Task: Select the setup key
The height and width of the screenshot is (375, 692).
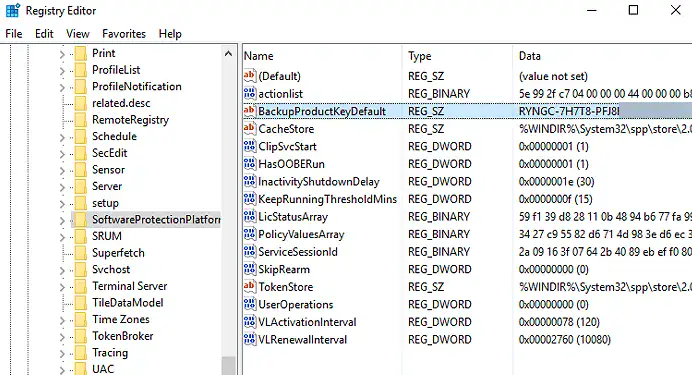Action: coord(105,203)
